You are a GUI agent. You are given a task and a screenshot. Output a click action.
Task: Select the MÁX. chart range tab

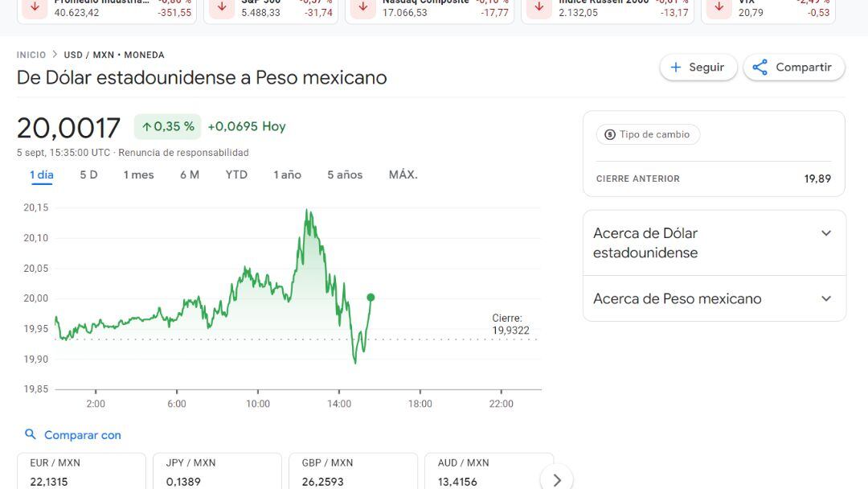(x=402, y=175)
